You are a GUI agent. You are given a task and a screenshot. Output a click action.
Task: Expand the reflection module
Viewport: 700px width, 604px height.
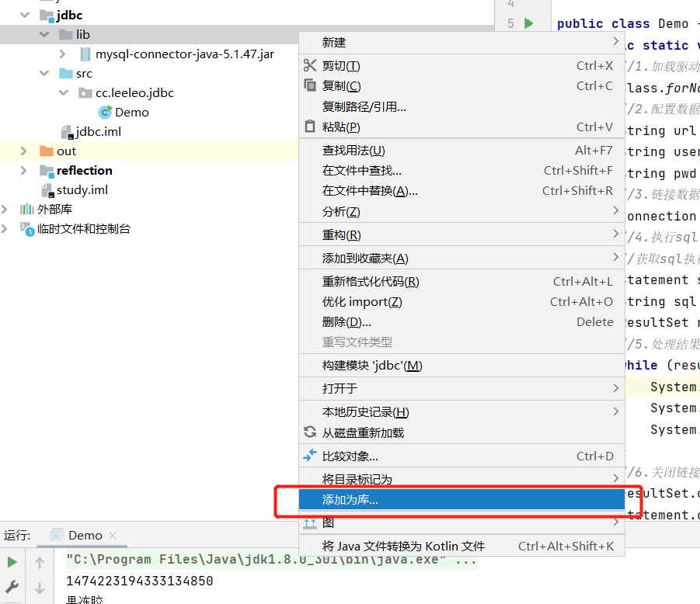(23, 171)
